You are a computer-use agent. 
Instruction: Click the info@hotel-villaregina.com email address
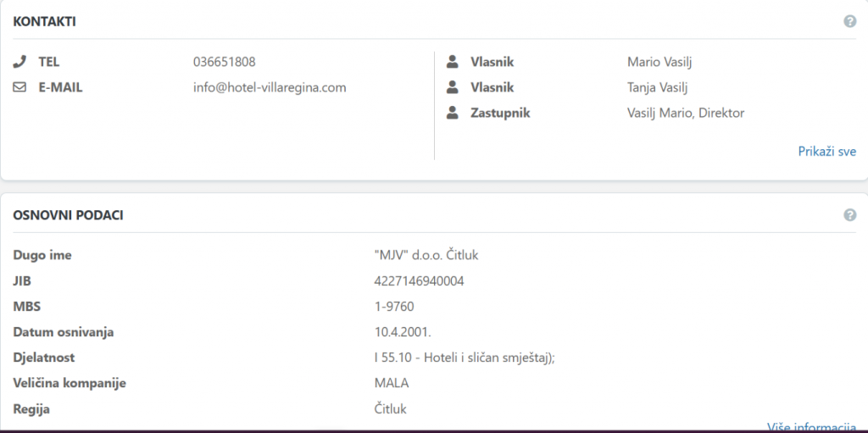(270, 87)
